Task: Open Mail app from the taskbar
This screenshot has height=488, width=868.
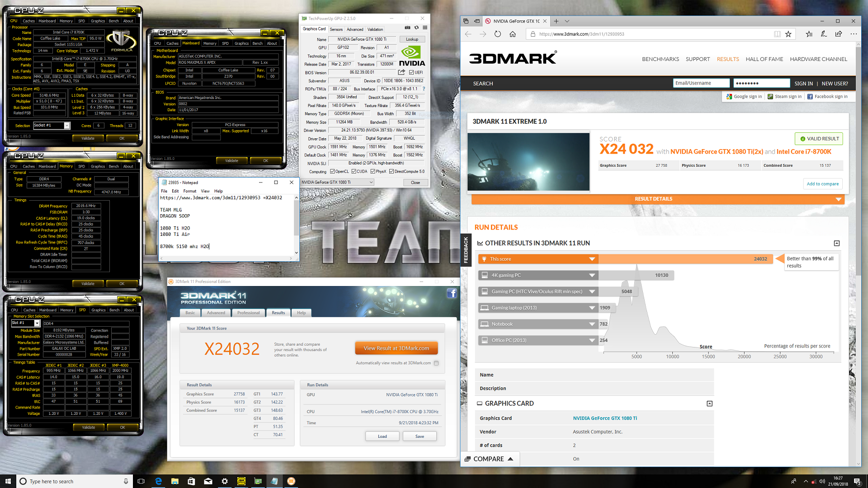Action: 208,481
